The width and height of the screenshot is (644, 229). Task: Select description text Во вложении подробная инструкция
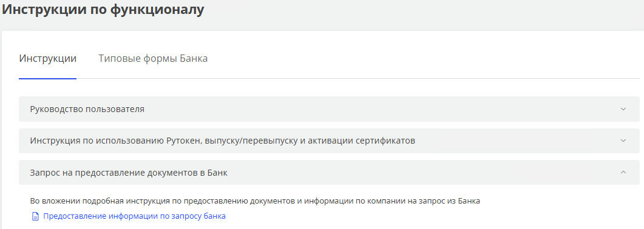click(255, 201)
